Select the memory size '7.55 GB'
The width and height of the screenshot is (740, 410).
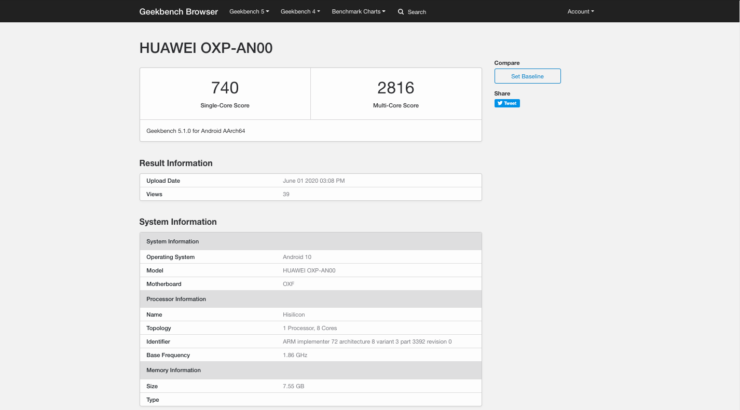click(293, 386)
